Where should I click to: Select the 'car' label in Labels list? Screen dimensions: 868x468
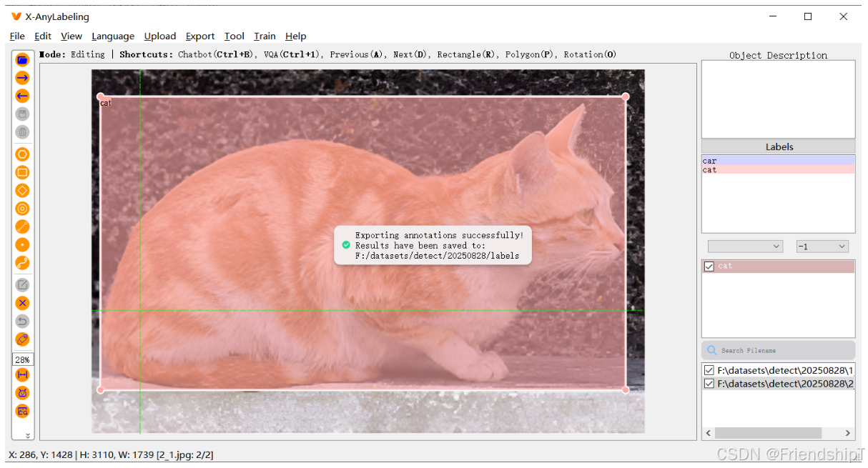click(778, 161)
